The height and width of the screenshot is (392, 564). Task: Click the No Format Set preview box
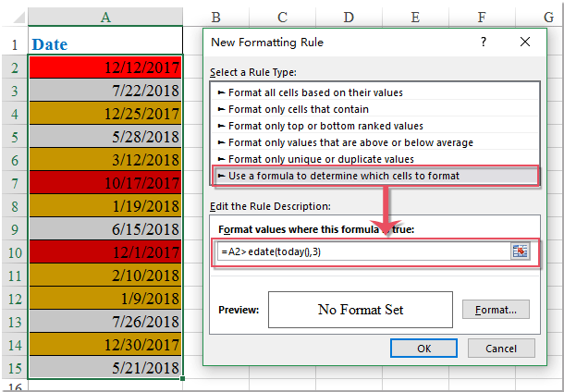pyautogui.click(x=361, y=310)
